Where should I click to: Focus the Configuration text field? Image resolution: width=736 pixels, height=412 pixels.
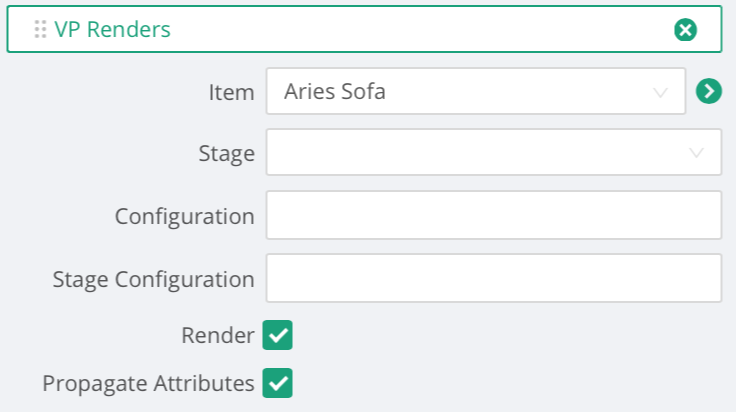(x=493, y=215)
